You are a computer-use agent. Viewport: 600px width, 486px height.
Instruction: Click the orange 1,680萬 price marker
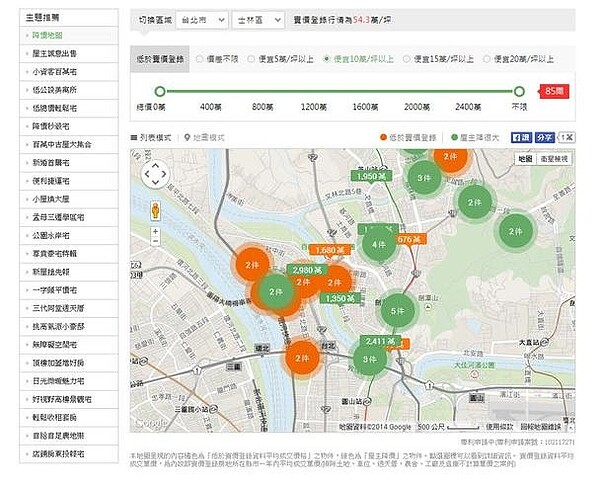[330, 250]
